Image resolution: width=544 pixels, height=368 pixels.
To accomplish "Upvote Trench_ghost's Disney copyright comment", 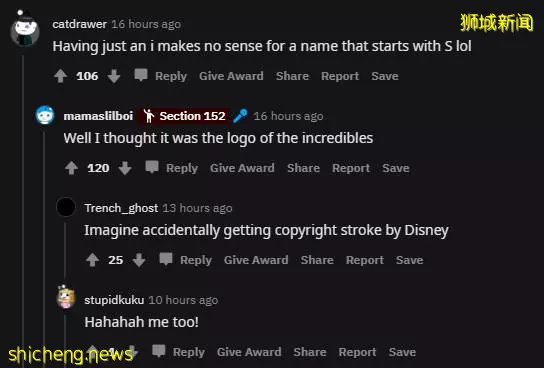I will coord(92,260).
